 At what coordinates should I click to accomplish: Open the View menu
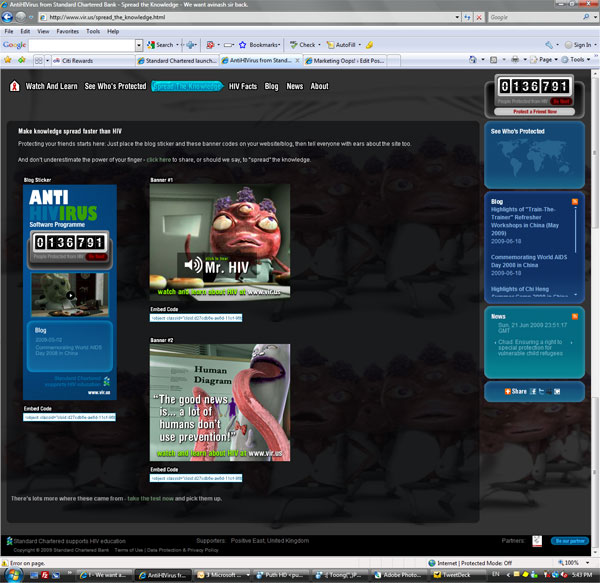pos(43,31)
